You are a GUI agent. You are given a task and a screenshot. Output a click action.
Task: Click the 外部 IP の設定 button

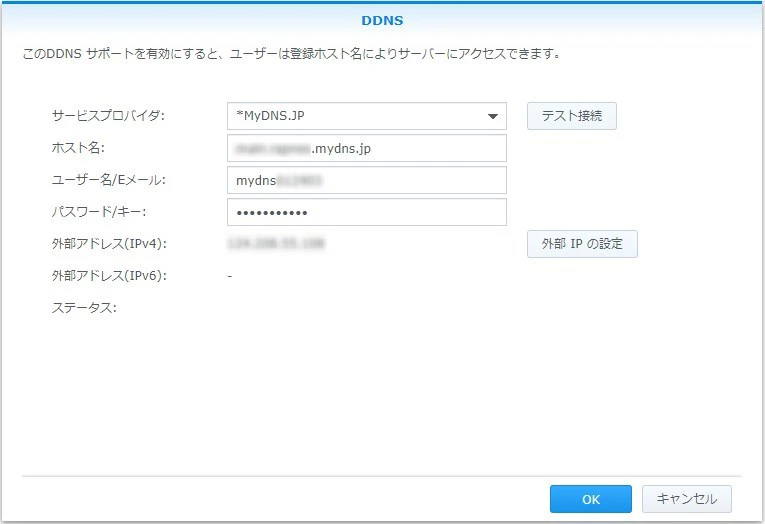pos(582,244)
